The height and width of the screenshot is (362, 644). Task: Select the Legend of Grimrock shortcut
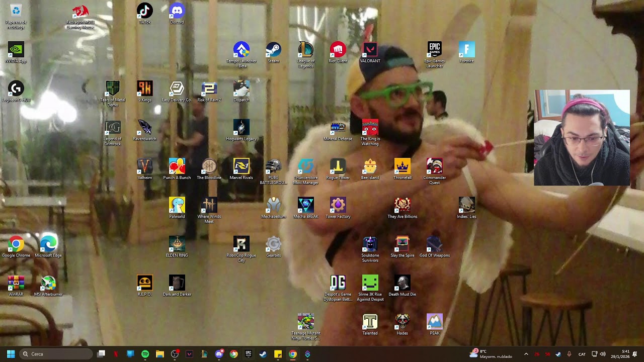coord(113,133)
